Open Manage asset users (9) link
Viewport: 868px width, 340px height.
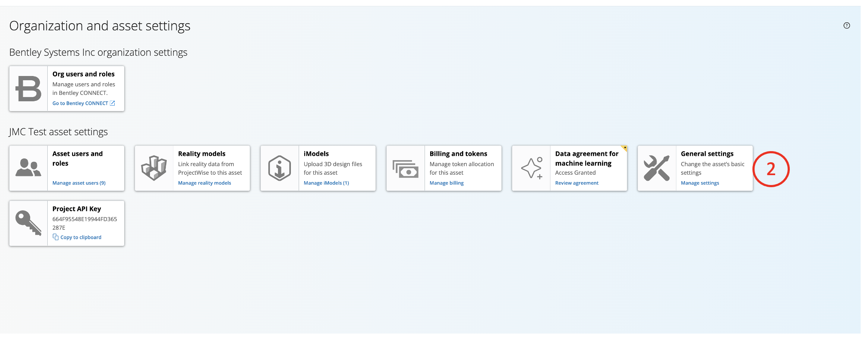[79, 183]
